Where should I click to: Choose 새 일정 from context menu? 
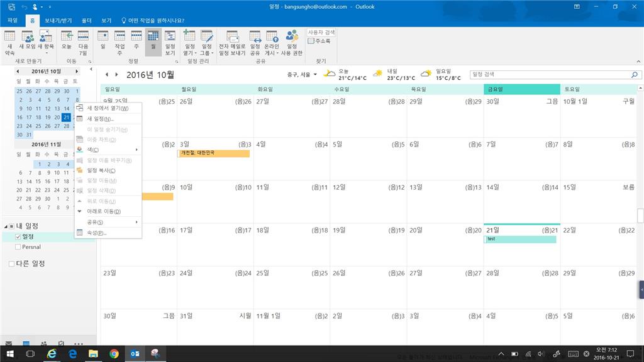point(108,119)
